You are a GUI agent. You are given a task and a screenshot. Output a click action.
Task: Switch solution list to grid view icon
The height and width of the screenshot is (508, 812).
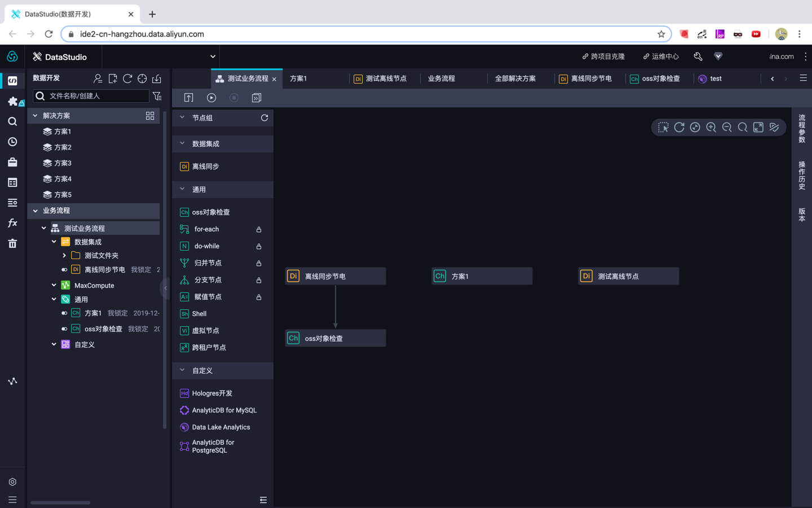pos(150,116)
